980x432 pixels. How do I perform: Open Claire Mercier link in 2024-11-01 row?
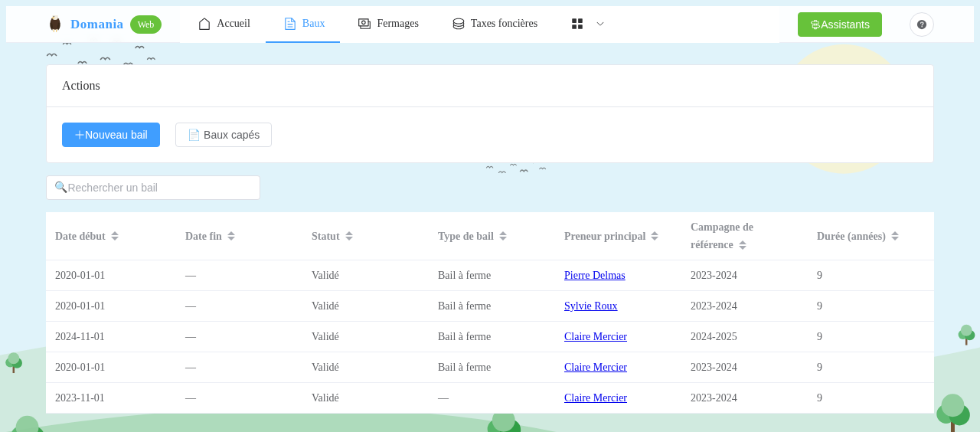596,337
